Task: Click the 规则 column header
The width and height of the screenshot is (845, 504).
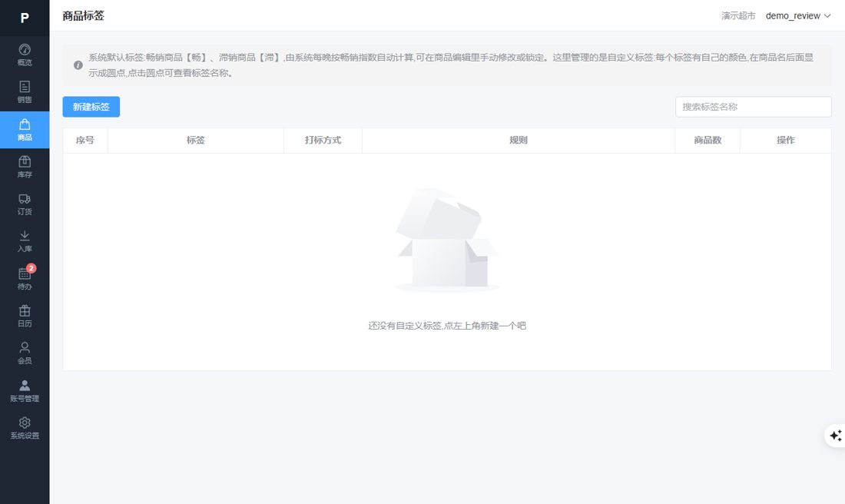Action: pos(519,140)
